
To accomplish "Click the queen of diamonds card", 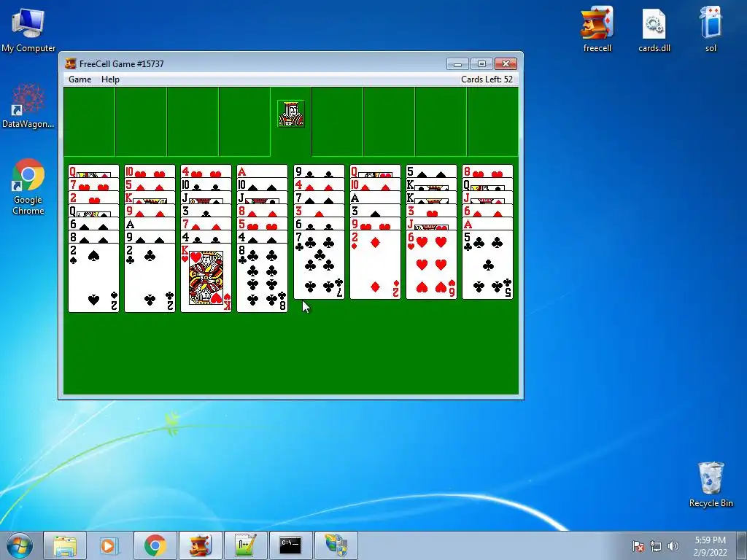I will pyautogui.click(x=93, y=171).
